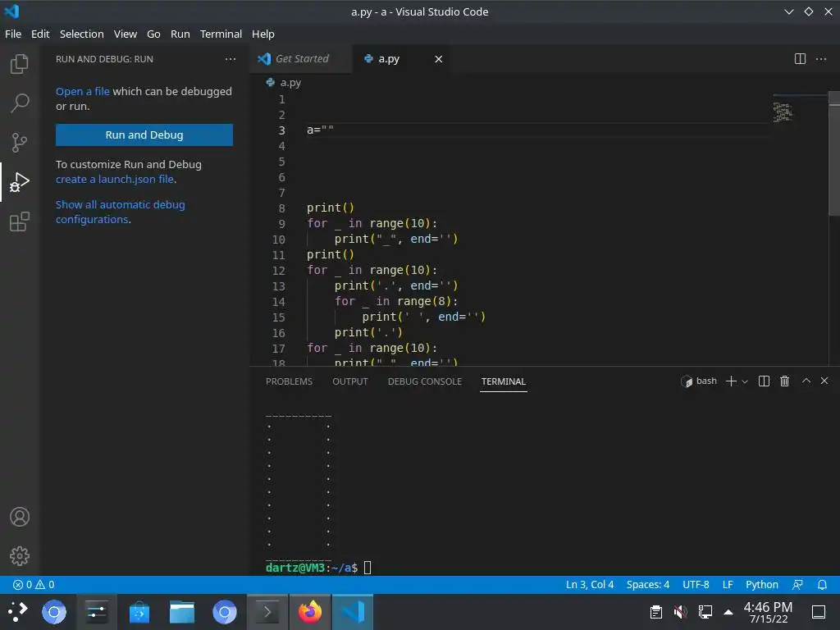This screenshot has width=840, height=630.
Task: Click 'create a launch.json file' link
Action: pyautogui.click(x=115, y=180)
